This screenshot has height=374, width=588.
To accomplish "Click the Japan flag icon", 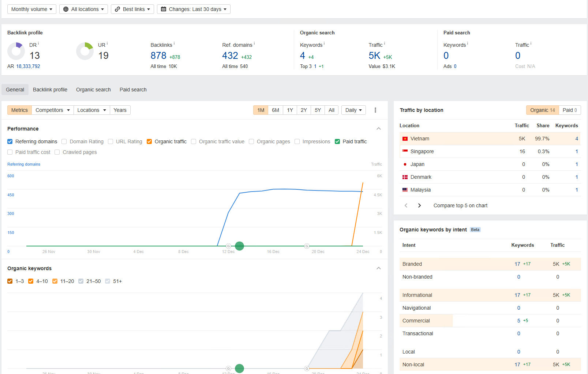I will pos(405,164).
